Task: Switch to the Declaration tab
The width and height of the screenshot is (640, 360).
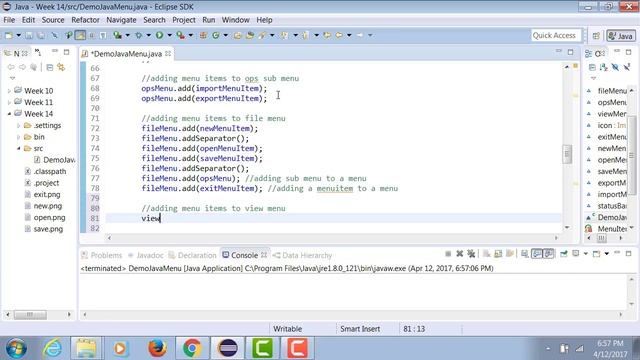Action: point(192,255)
